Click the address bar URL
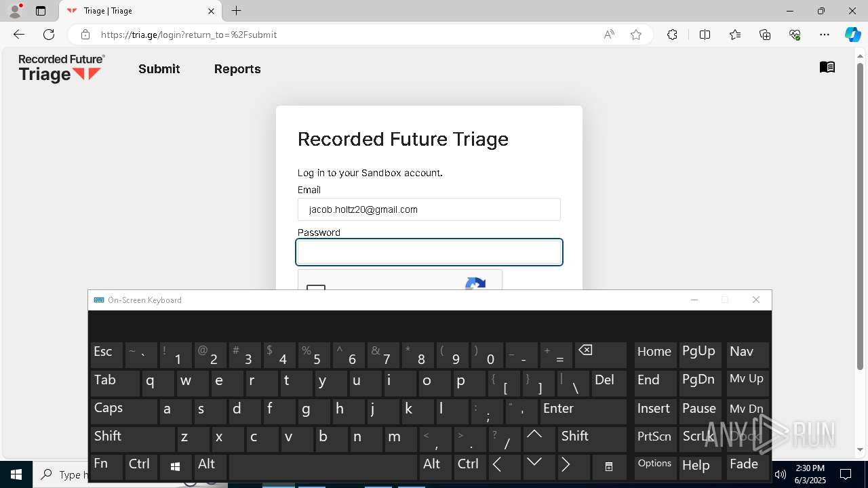This screenshot has width=868, height=488. point(189,35)
